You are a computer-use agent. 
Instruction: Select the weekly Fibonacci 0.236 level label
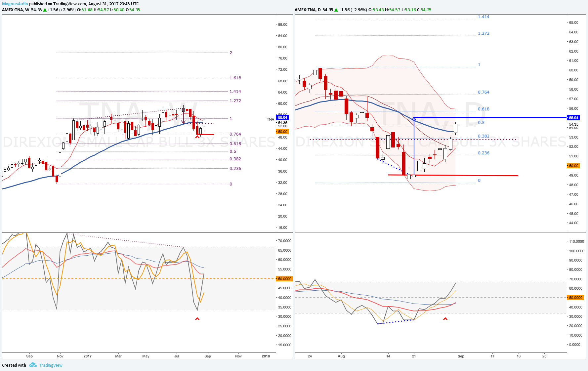pyautogui.click(x=235, y=169)
